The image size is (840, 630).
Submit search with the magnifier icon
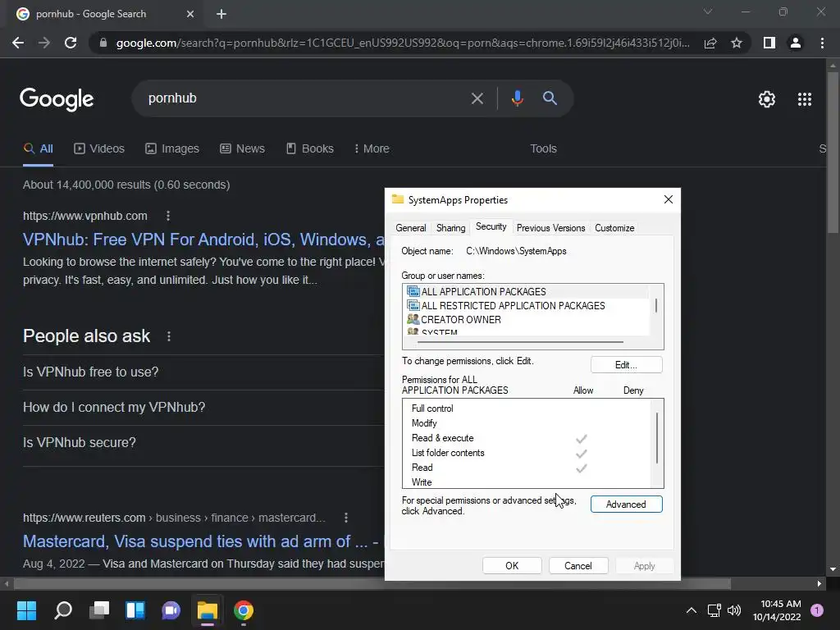point(550,98)
